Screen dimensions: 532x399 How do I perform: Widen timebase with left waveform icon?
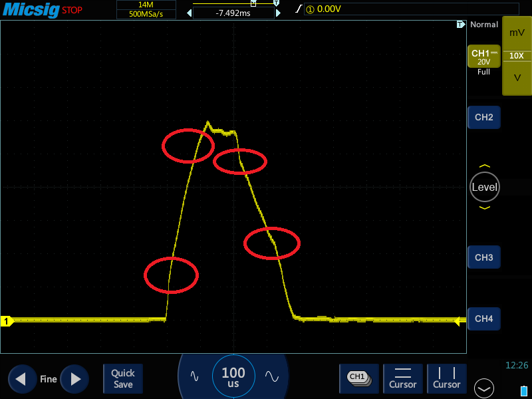click(195, 376)
